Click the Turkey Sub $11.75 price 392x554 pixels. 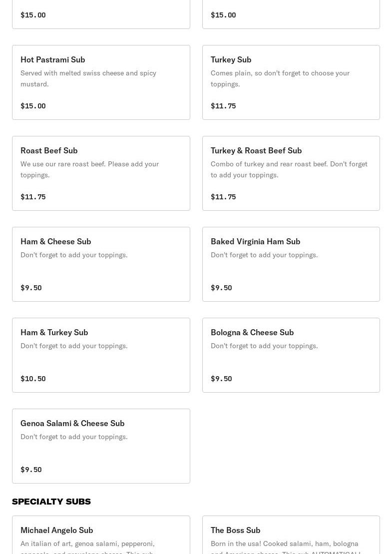(x=223, y=106)
